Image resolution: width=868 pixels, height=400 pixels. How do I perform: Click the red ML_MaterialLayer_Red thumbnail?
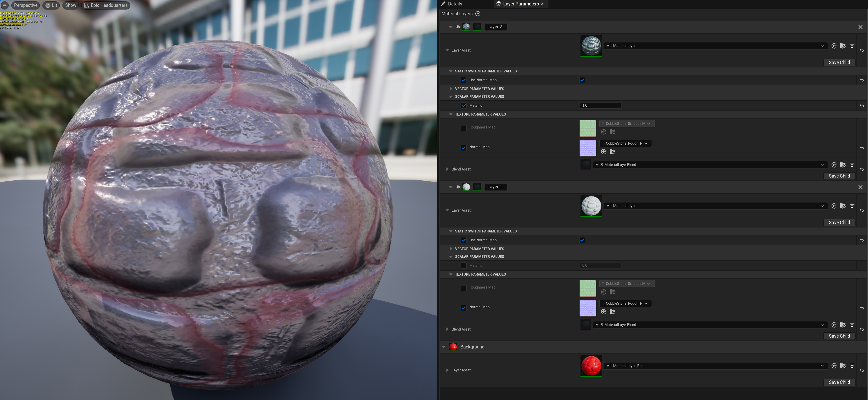pyautogui.click(x=591, y=365)
